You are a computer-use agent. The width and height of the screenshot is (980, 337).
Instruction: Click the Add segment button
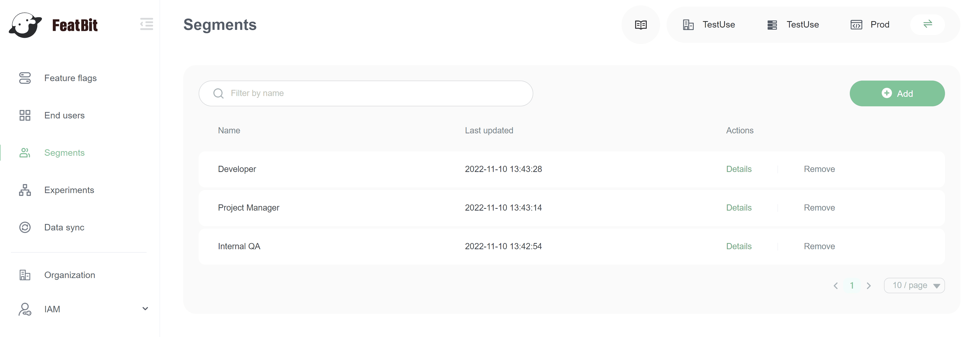pos(897,93)
